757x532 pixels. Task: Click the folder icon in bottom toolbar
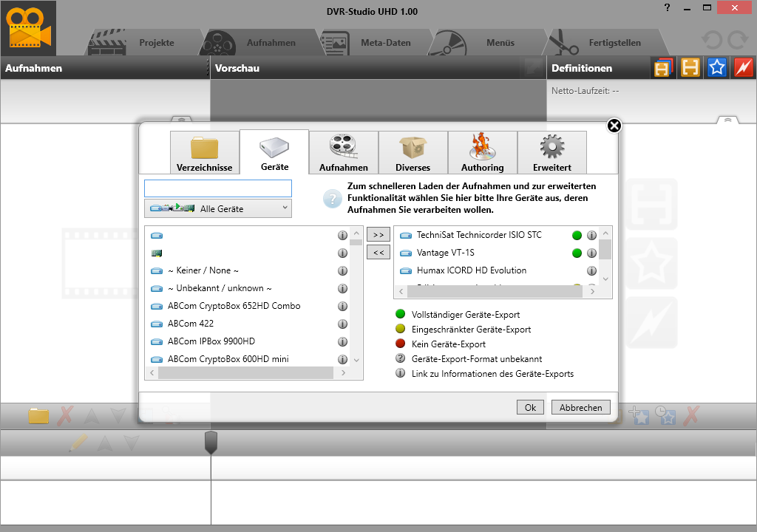[x=38, y=416]
